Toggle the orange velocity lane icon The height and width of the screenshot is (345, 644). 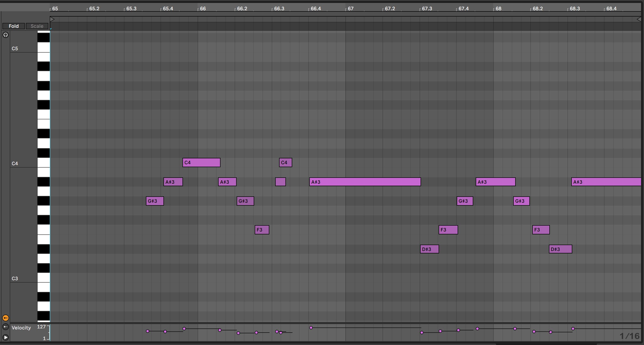(x=6, y=318)
